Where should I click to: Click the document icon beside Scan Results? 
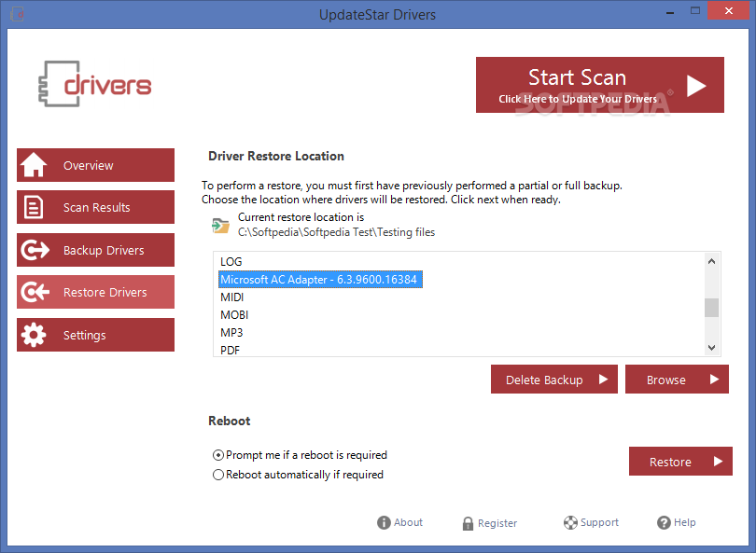point(34,207)
